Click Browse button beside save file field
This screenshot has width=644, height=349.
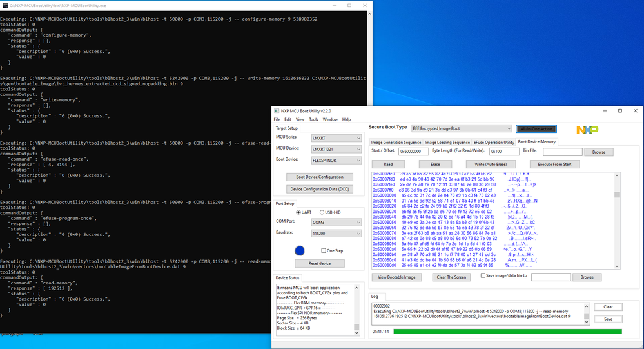click(x=587, y=277)
